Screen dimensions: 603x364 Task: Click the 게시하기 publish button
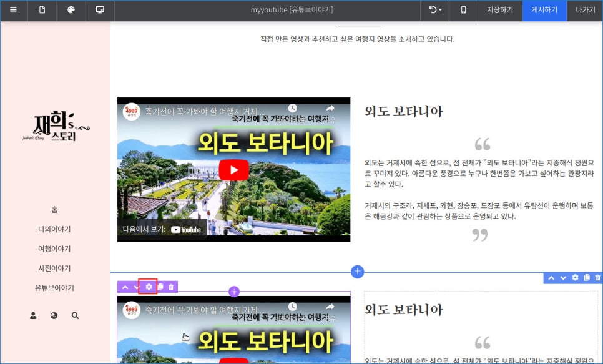[544, 11]
